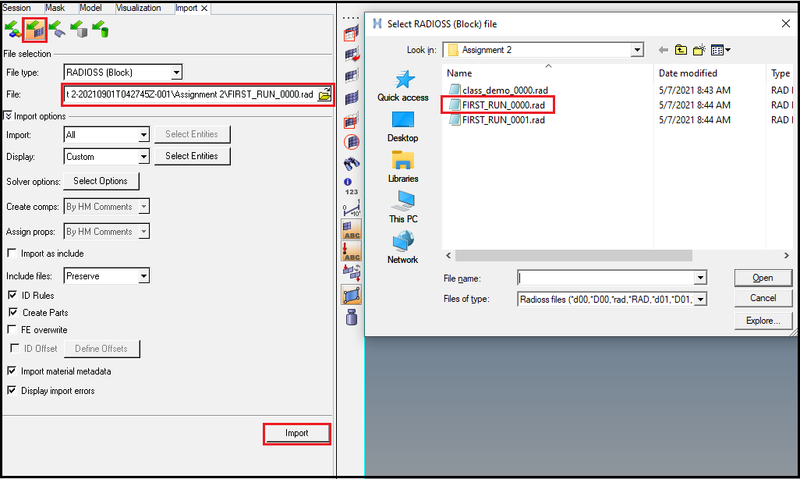Click the mesh icon inside red circle

point(351,142)
